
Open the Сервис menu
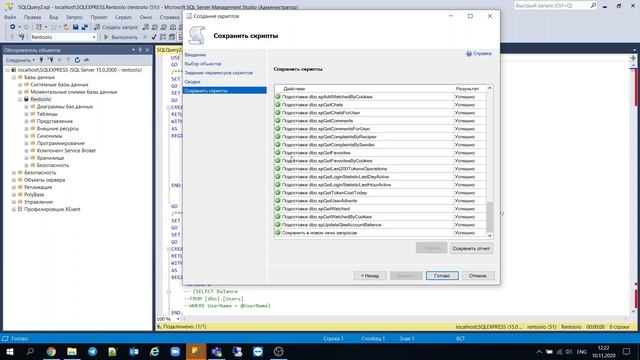point(123,17)
